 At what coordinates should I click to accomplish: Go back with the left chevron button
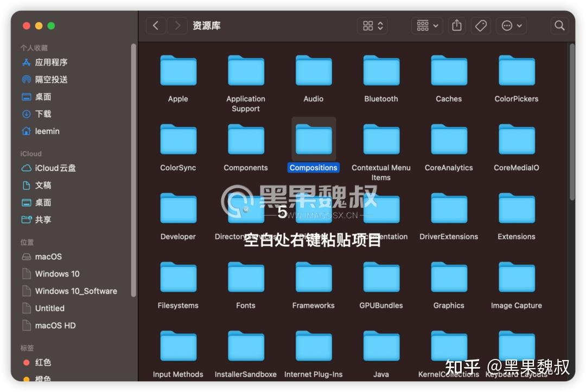point(156,25)
